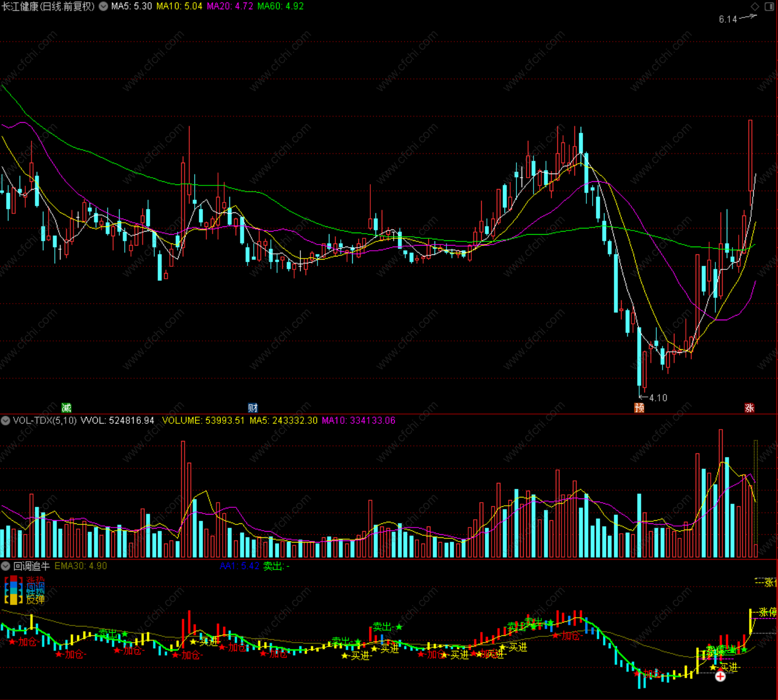This screenshot has height=700, width=778.
Task: Select the MA20: 4.72 label
Action: (230, 6)
